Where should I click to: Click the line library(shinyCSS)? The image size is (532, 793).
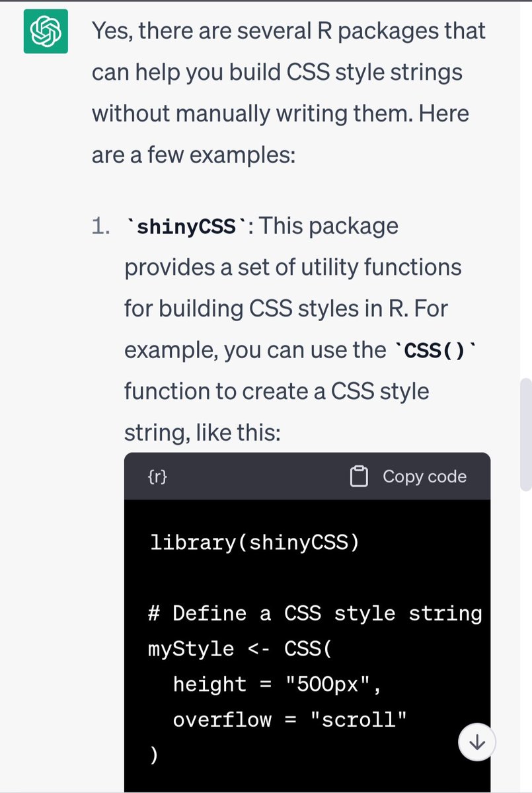point(254,543)
